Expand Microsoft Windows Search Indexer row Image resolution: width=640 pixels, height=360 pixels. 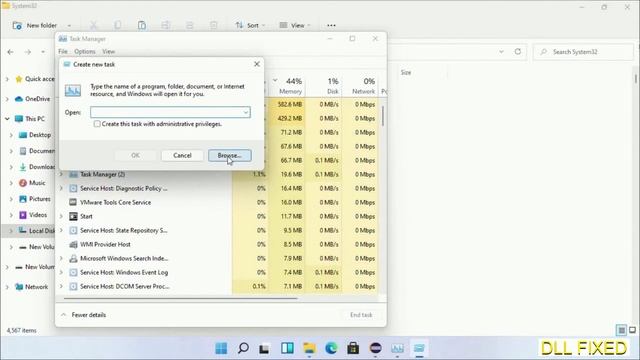pos(61,258)
